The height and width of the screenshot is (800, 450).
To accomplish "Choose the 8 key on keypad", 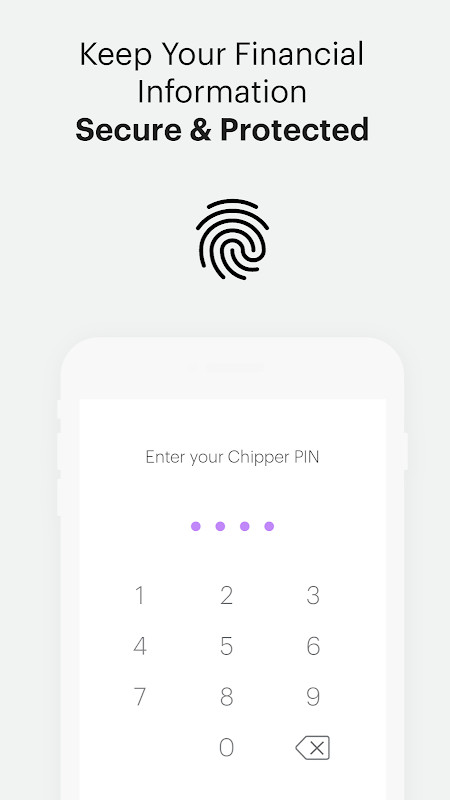I will point(227,696).
